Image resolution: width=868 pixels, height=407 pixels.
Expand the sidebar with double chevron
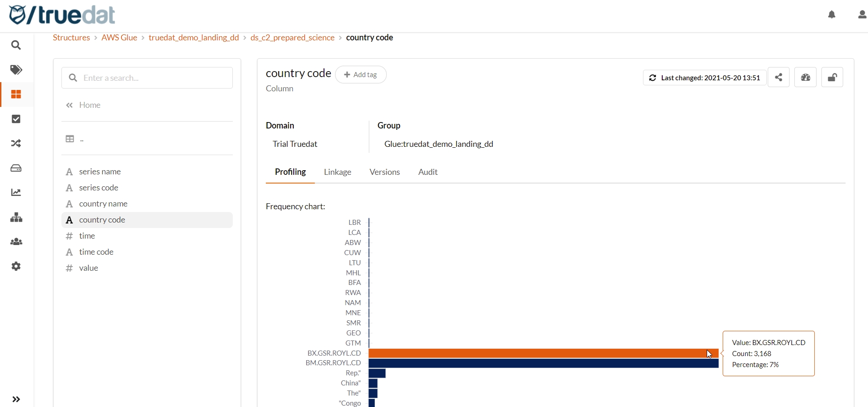click(16, 399)
